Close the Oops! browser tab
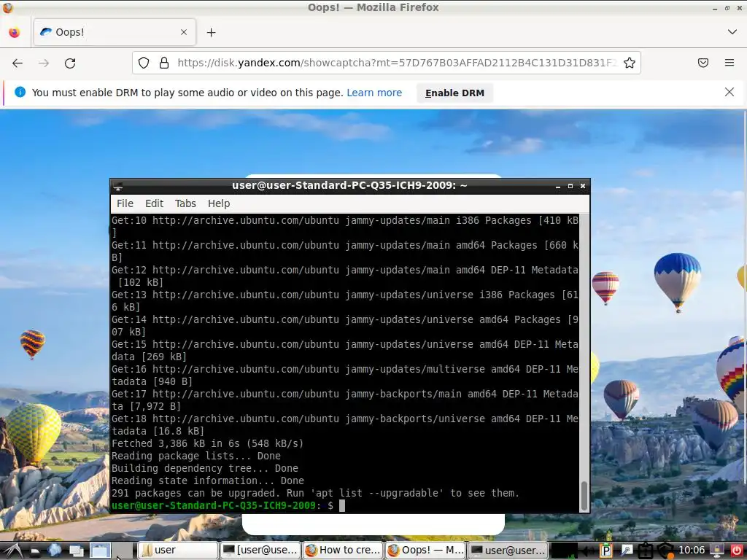This screenshot has height=560, width=747. pos(184,32)
